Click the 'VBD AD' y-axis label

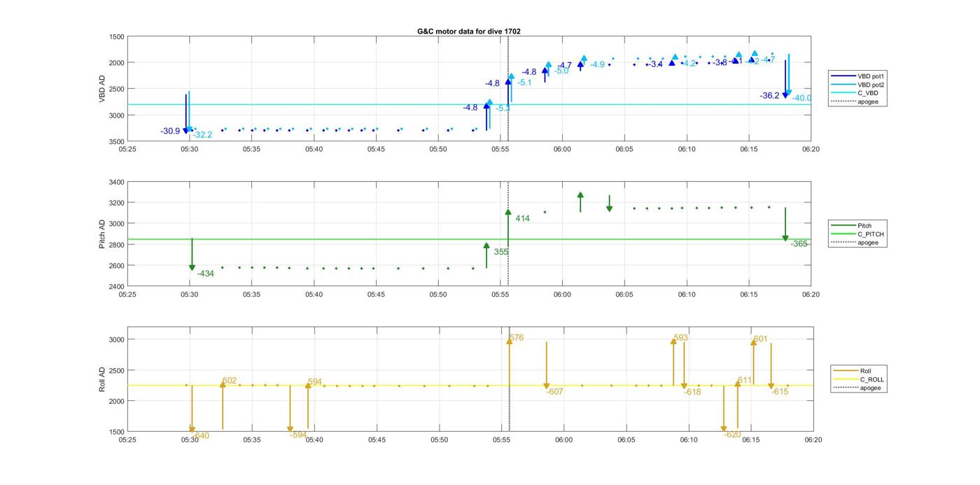(x=102, y=89)
